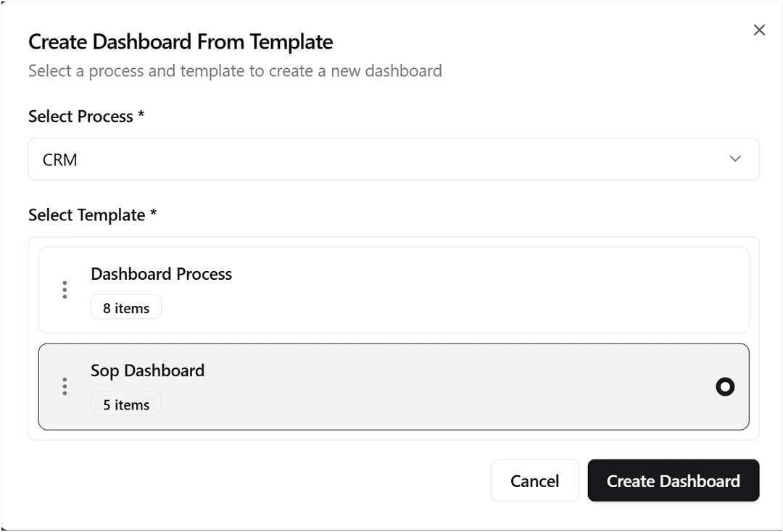Select the Sop Dashboard template card
Screen dimensions: 783x532
click(393, 386)
